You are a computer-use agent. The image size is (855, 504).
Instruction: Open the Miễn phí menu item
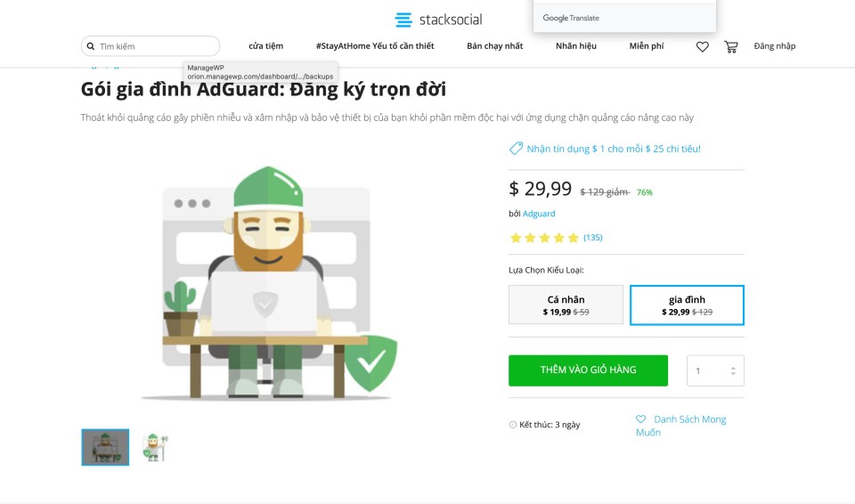(x=647, y=45)
